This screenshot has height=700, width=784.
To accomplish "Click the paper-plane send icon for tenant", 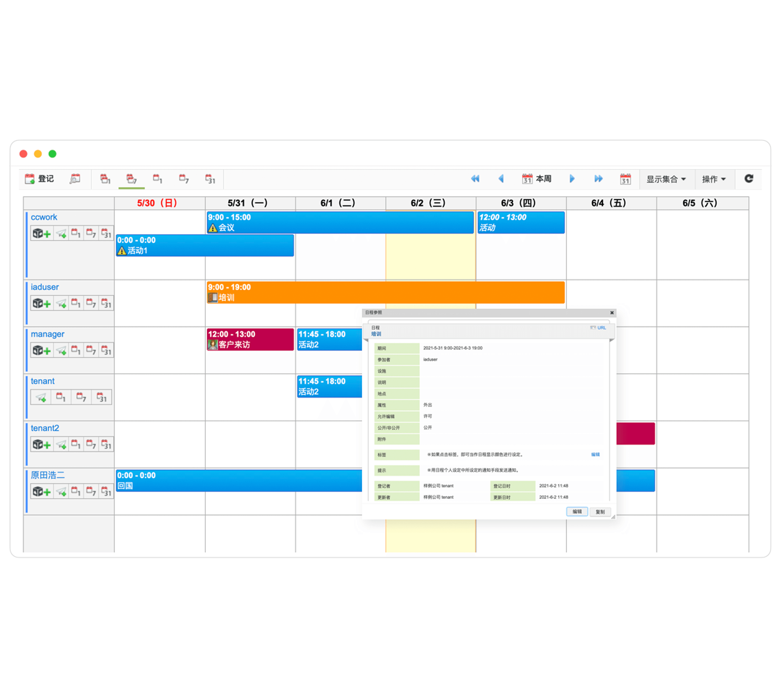I will pos(41,397).
